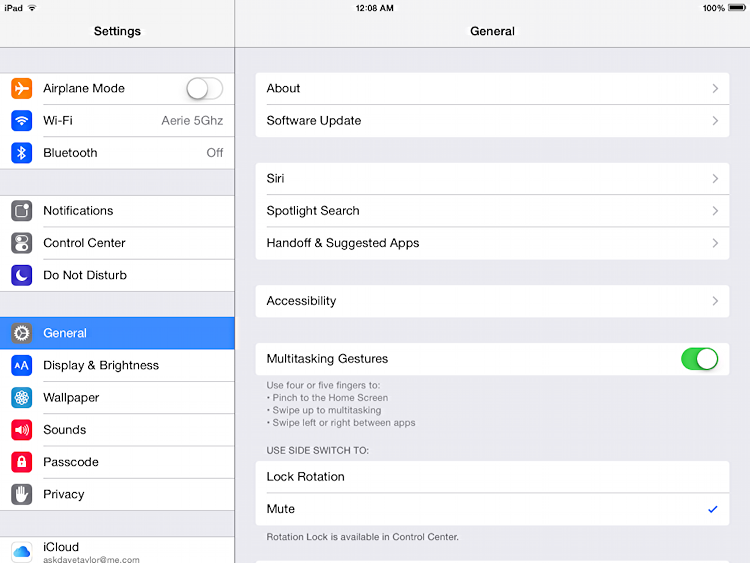
Task: Enable the Airplane Mode switch
Action: pyautogui.click(x=204, y=89)
